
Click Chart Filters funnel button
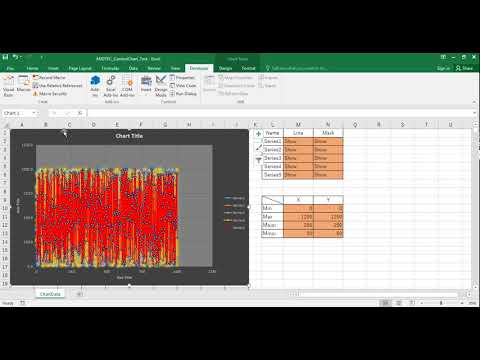(258, 160)
